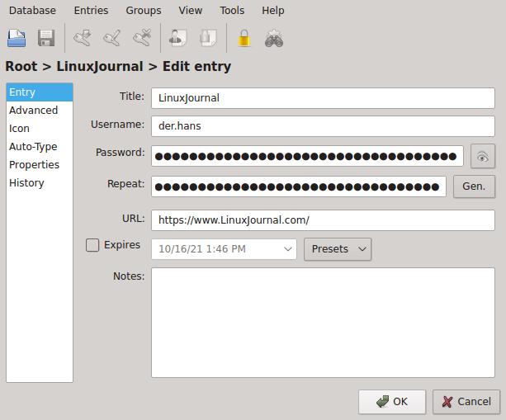This screenshot has height=420, width=506.
Task: Click the delete entry key icon
Action: click(x=142, y=38)
